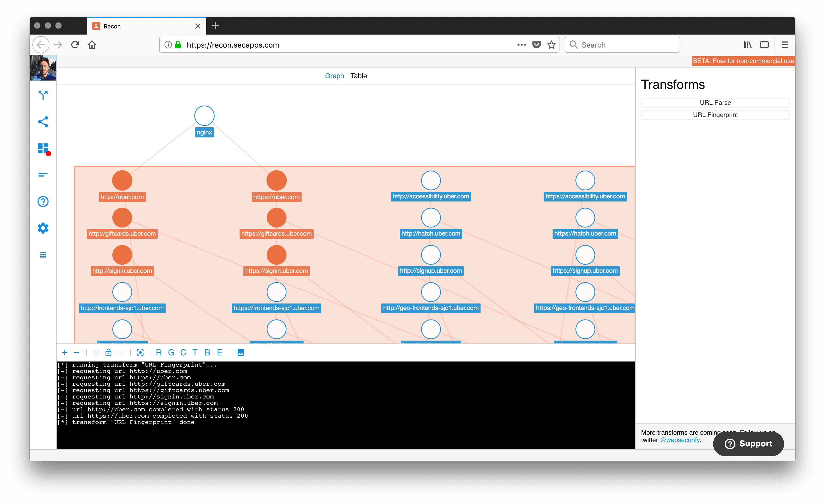Open the apps grid icon in the sidebar
The width and height of the screenshot is (825, 504).
43,255
